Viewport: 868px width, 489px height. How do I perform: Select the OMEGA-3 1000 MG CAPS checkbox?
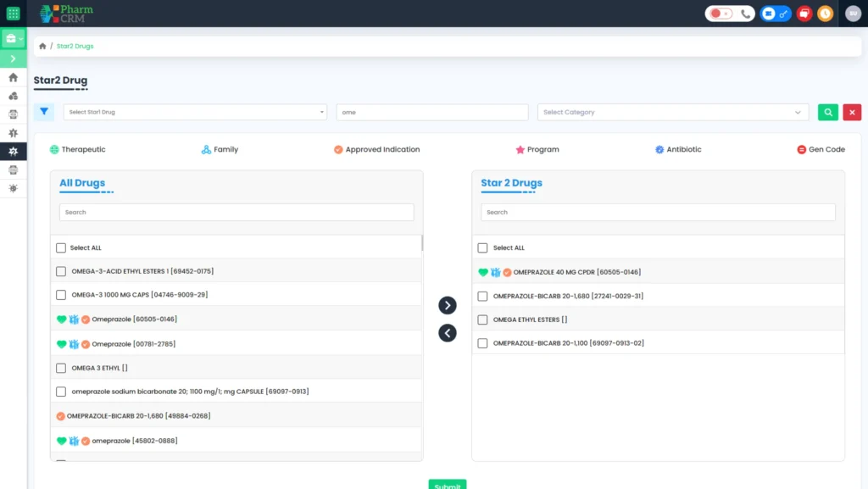(x=60, y=294)
